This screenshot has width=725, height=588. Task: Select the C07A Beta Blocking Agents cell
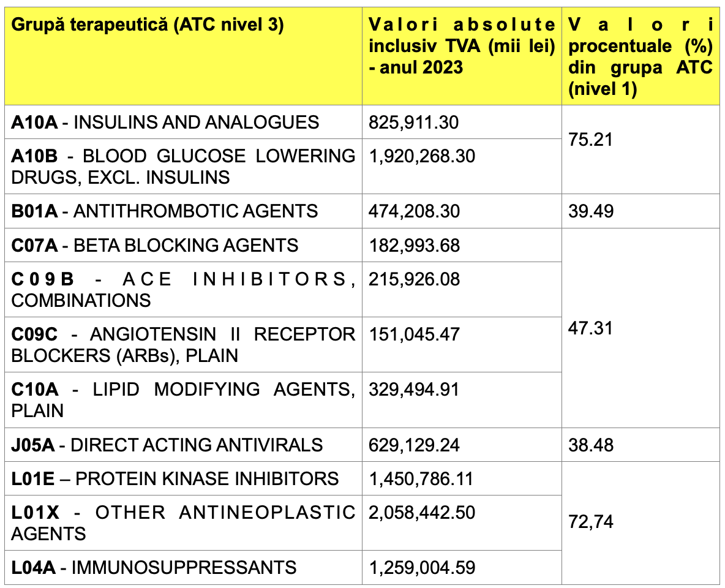tap(184, 245)
